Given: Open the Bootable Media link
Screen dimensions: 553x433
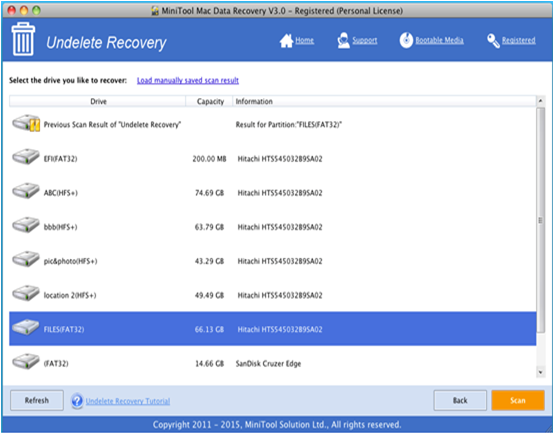Looking at the screenshot, I should point(439,41).
